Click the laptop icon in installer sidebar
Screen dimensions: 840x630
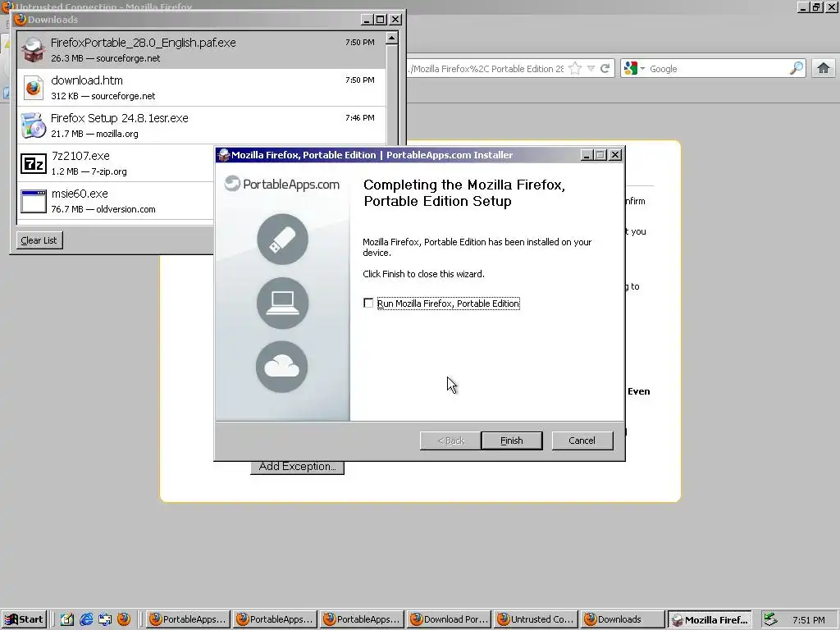point(282,303)
